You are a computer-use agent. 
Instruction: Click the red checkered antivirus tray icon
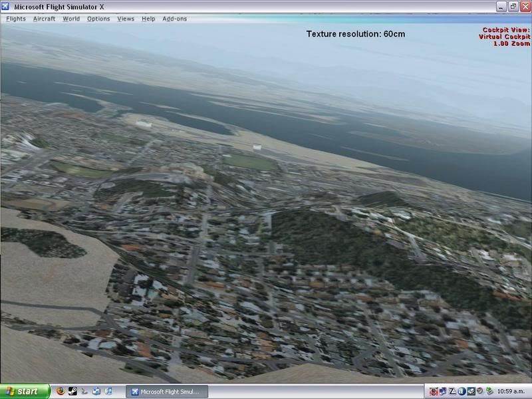click(434, 391)
